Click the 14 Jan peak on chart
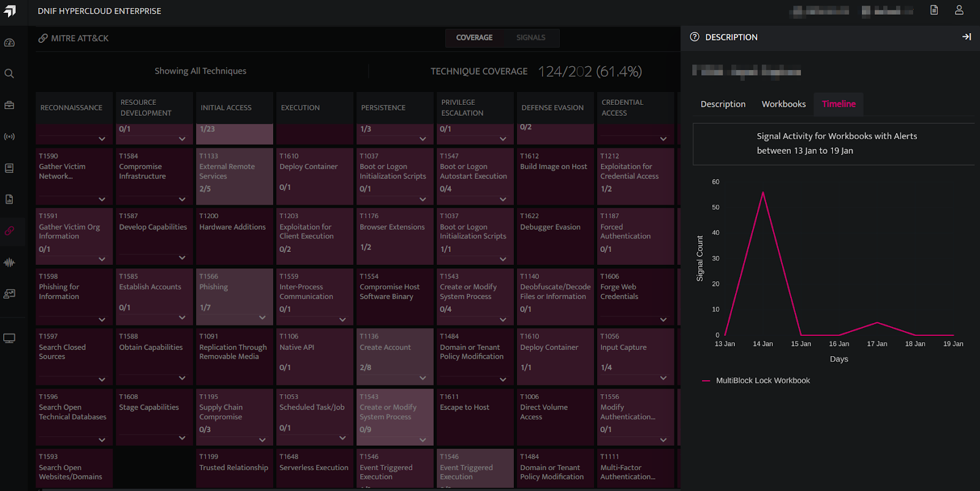Image resolution: width=980 pixels, height=491 pixels. pyautogui.click(x=763, y=192)
